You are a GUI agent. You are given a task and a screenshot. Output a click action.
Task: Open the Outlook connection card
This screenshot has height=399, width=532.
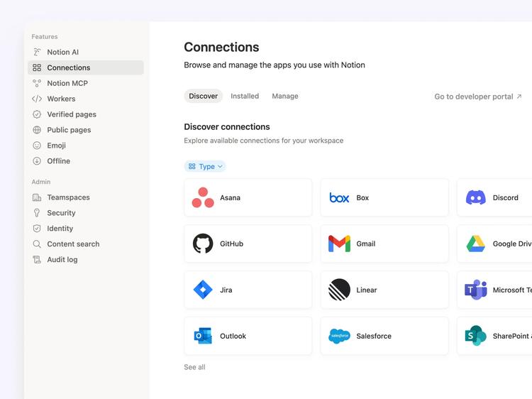[248, 336]
